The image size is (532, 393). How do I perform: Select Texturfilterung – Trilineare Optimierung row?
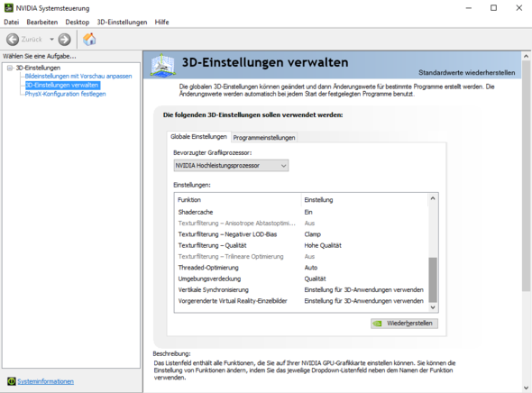(301, 256)
